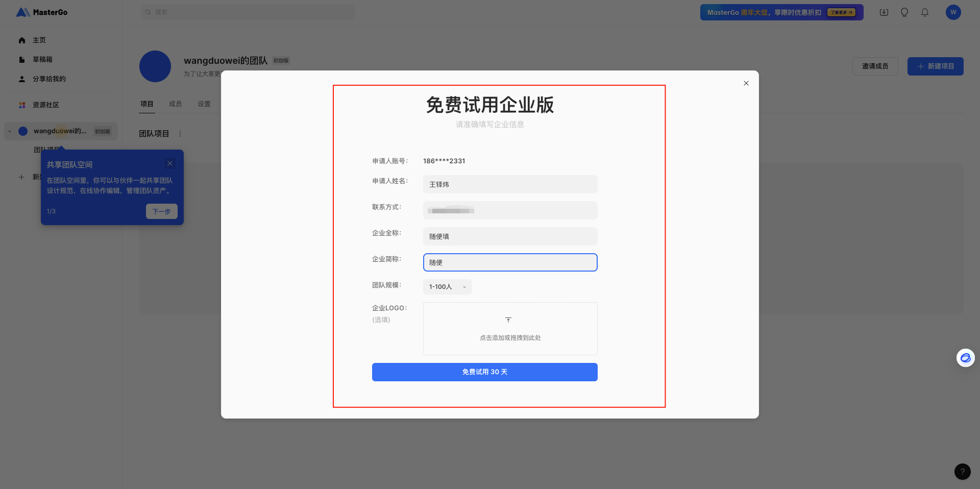Open the notifications bell icon

tap(924, 12)
